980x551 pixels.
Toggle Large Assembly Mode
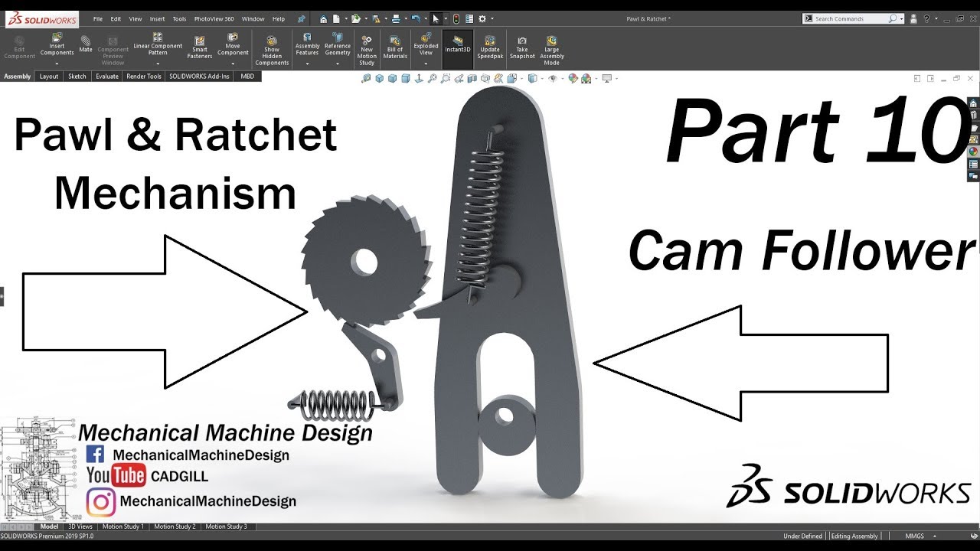pyautogui.click(x=552, y=51)
